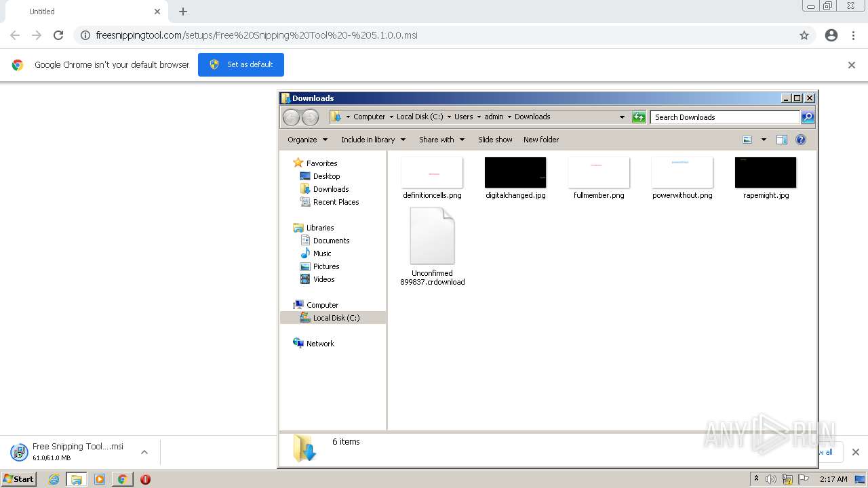The width and height of the screenshot is (868, 488).
Task: Go back in Downloads Explorer window
Action: (291, 117)
